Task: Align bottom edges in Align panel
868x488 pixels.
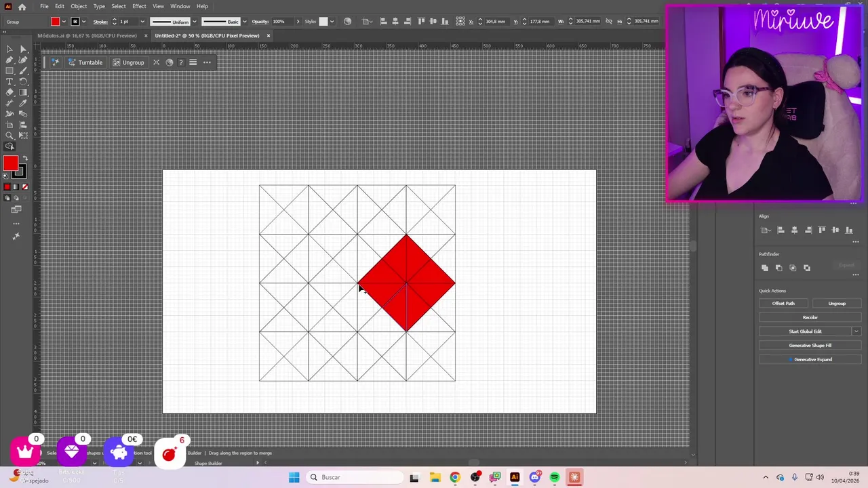Action: coord(849,230)
